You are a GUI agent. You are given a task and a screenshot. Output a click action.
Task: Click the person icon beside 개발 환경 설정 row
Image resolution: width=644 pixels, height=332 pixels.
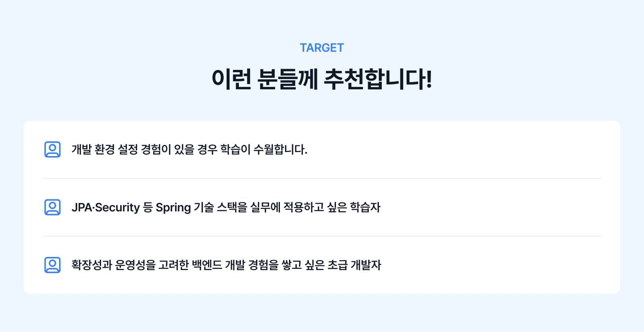(x=52, y=150)
